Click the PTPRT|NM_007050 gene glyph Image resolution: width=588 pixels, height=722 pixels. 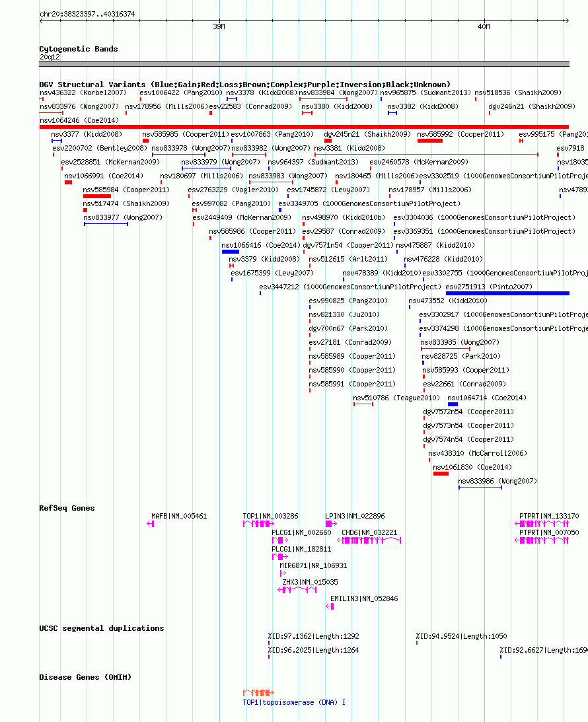542,540
